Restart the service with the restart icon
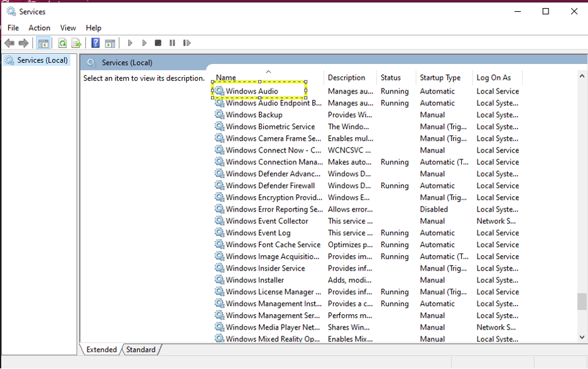588x369 pixels. tap(187, 43)
